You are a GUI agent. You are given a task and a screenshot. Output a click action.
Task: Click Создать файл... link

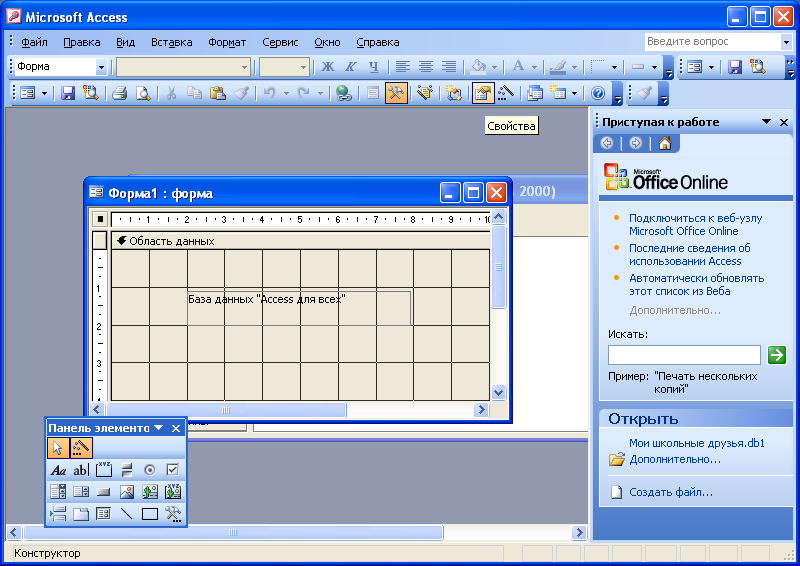pyautogui.click(x=671, y=492)
